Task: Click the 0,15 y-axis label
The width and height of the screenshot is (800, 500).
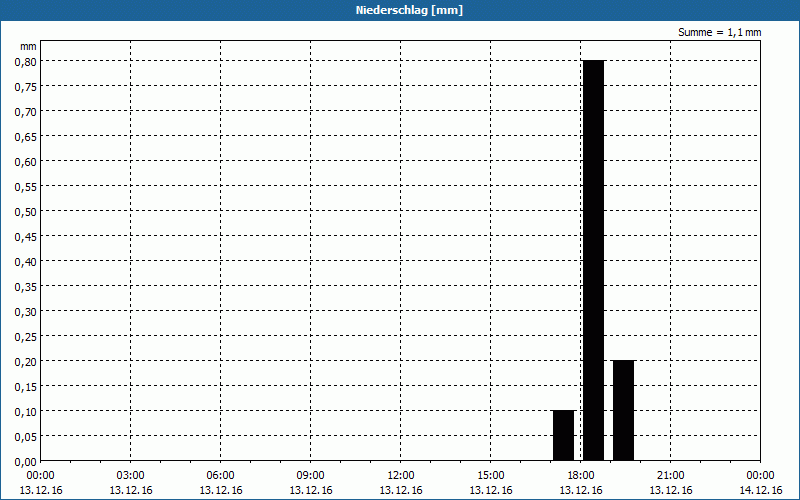Action: 26,387
